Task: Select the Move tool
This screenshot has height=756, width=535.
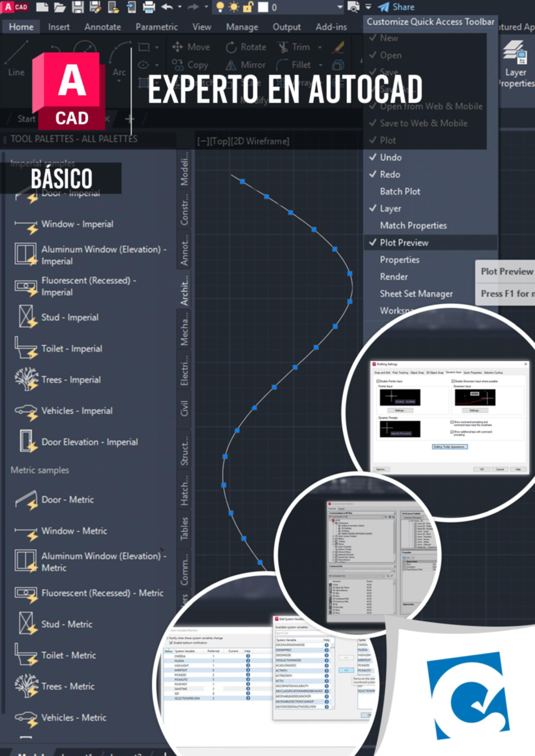Action: point(191,47)
